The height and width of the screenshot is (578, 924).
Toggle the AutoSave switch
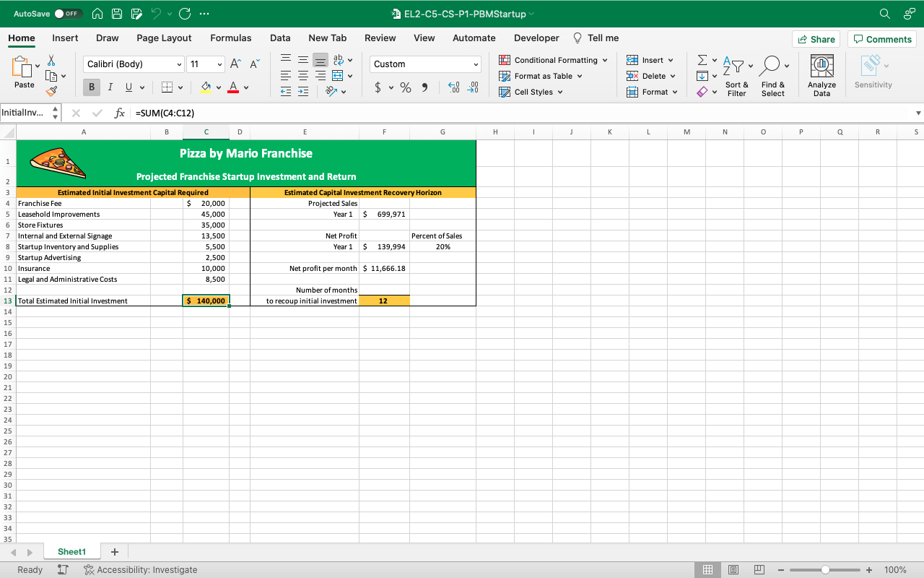[x=69, y=14]
